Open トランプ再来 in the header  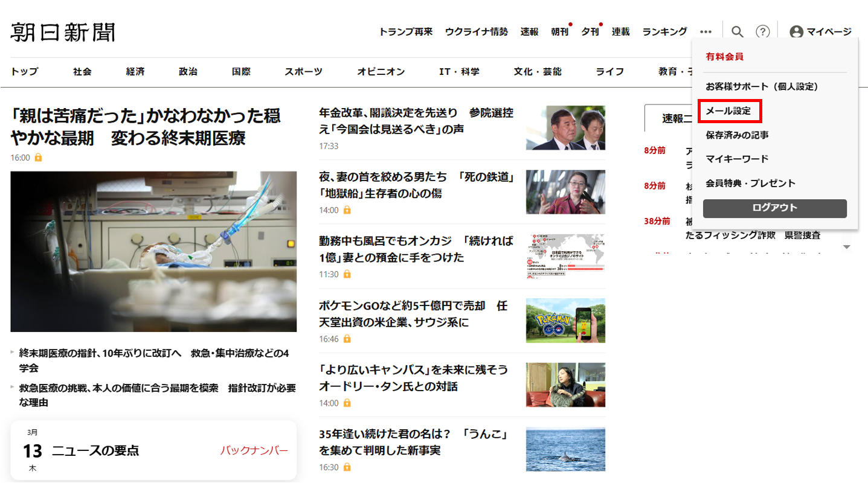(406, 31)
